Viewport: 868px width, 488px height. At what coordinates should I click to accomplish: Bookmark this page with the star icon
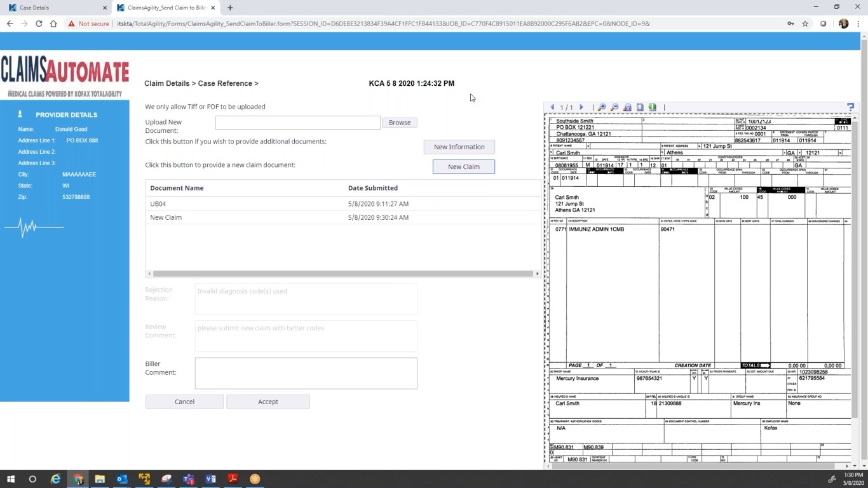[805, 24]
